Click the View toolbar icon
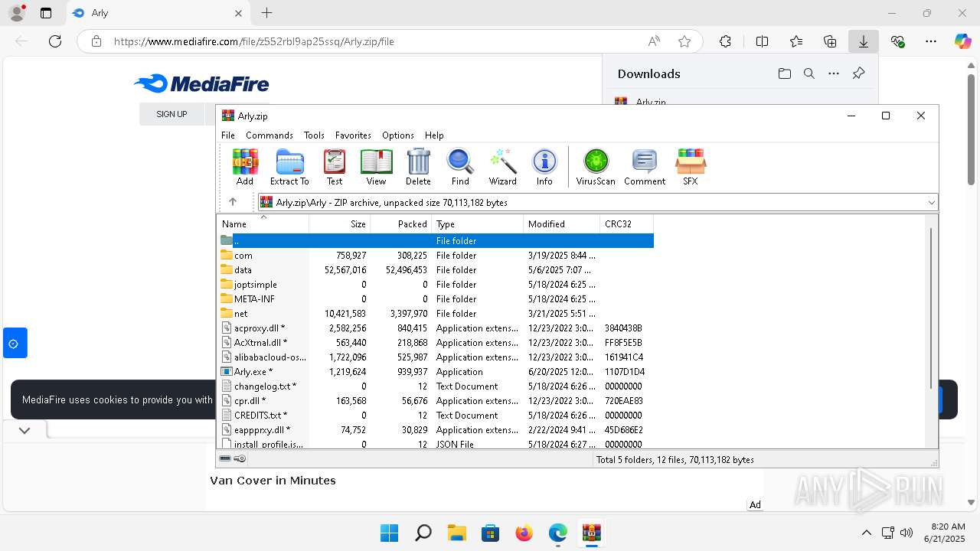 tap(376, 167)
